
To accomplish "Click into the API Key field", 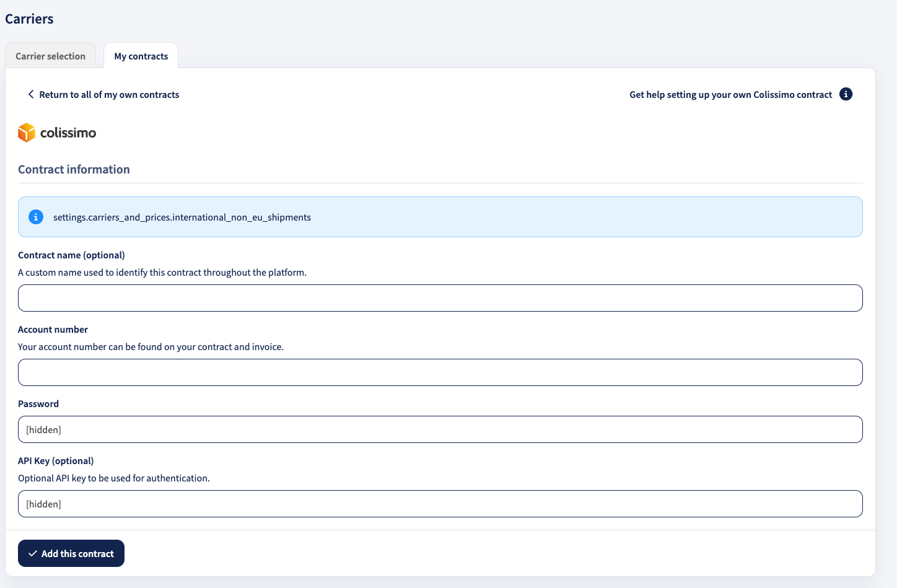I will coord(440,504).
